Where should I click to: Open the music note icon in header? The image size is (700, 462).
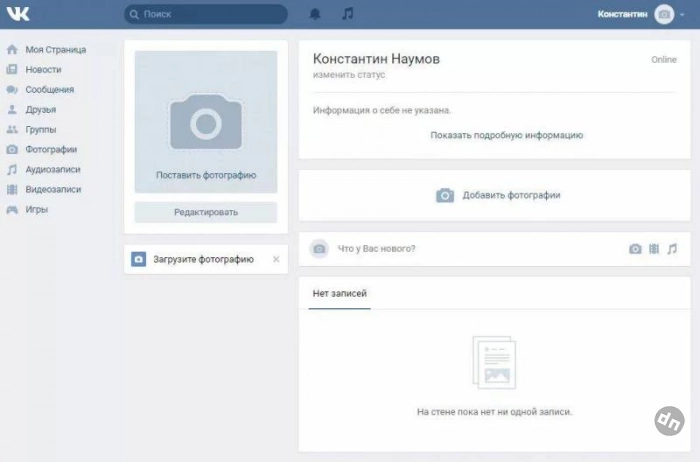coord(347,14)
